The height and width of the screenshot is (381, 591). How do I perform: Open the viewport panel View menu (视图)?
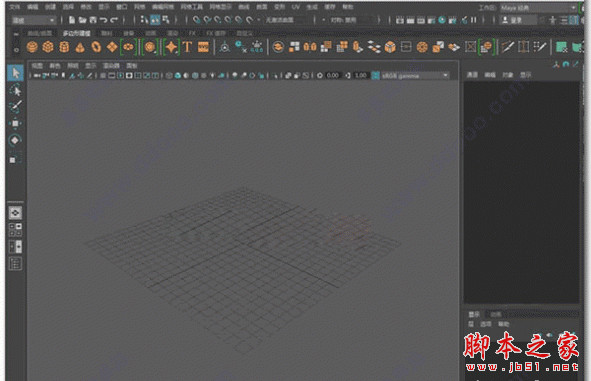point(37,66)
